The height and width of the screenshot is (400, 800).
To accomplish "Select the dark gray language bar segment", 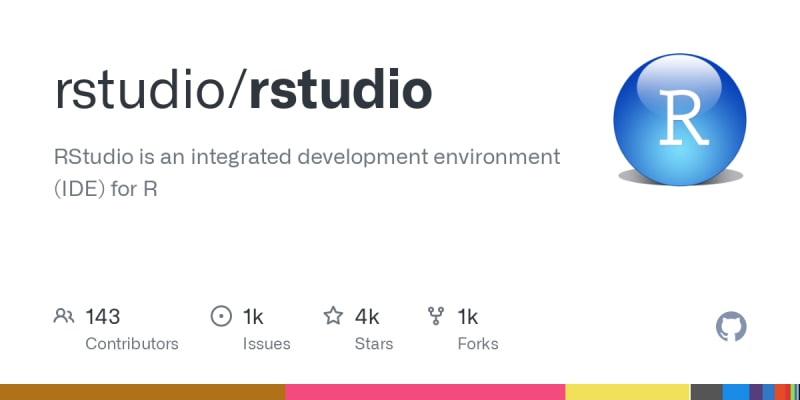I will [707, 392].
